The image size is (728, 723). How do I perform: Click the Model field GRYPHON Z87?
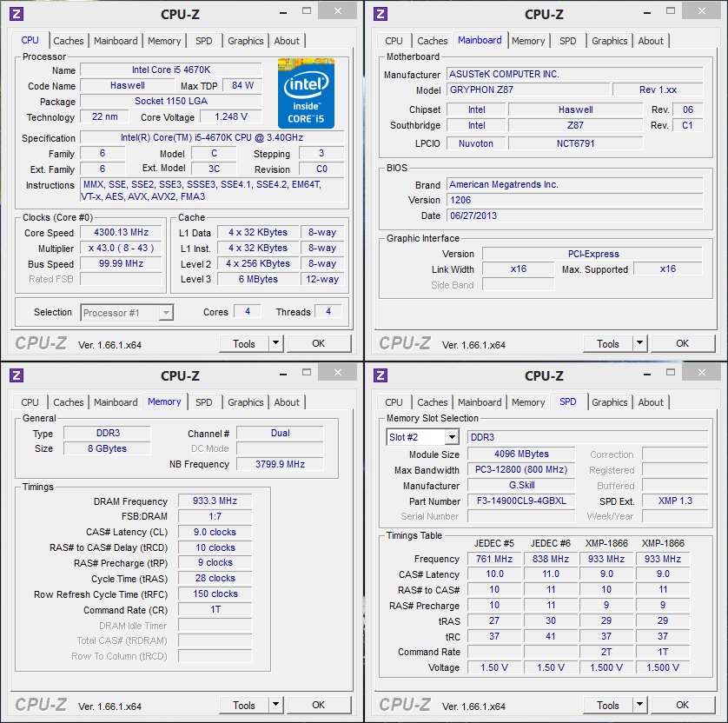pyautogui.click(x=528, y=90)
